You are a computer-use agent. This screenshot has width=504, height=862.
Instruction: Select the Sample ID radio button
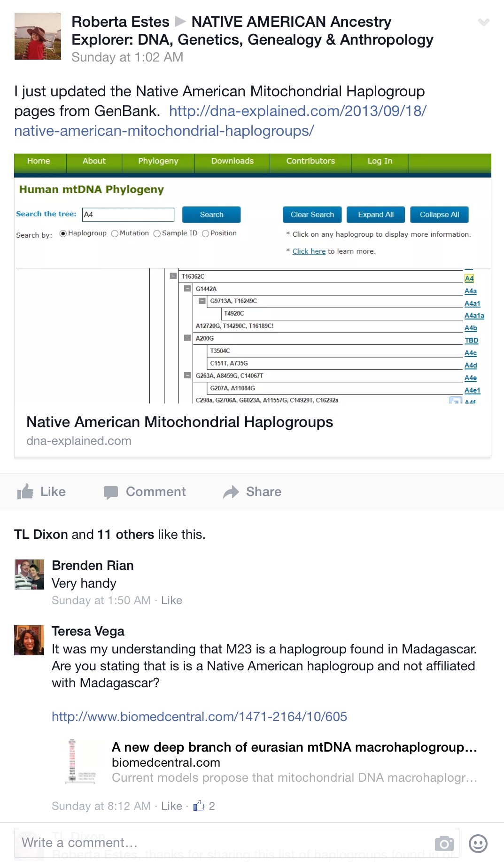click(x=157, y=233)
